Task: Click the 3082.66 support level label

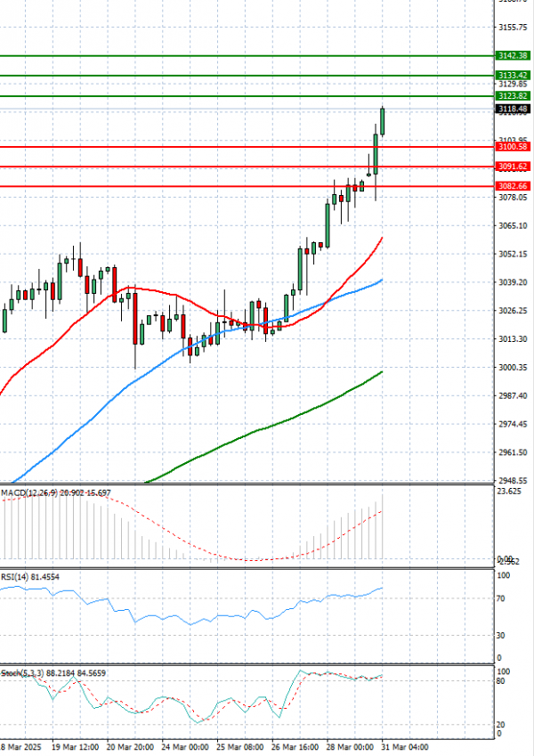Action: coord(513,186)
